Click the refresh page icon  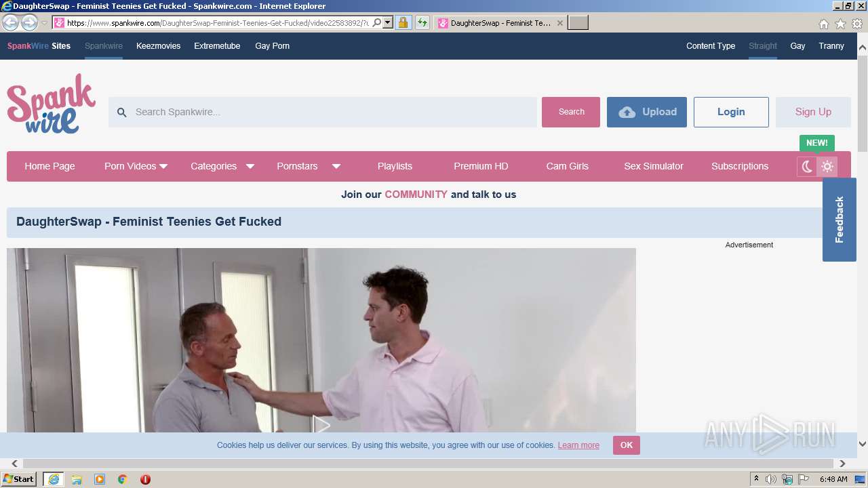pyautogui.click(x=422, y=23)
